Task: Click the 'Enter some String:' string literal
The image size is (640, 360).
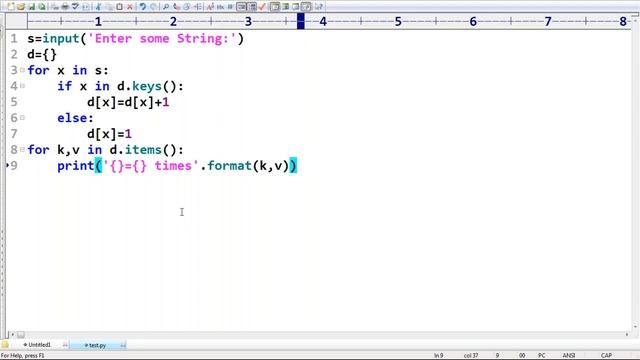Action: point(162,39)
